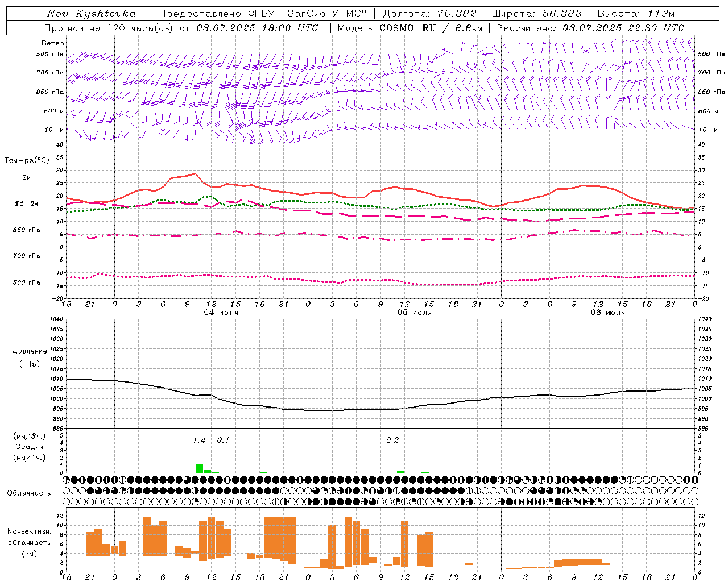Click the Тем-ра(°C) axis title
Viewport: 728px width, 582px height.
[x=27, y=161]
